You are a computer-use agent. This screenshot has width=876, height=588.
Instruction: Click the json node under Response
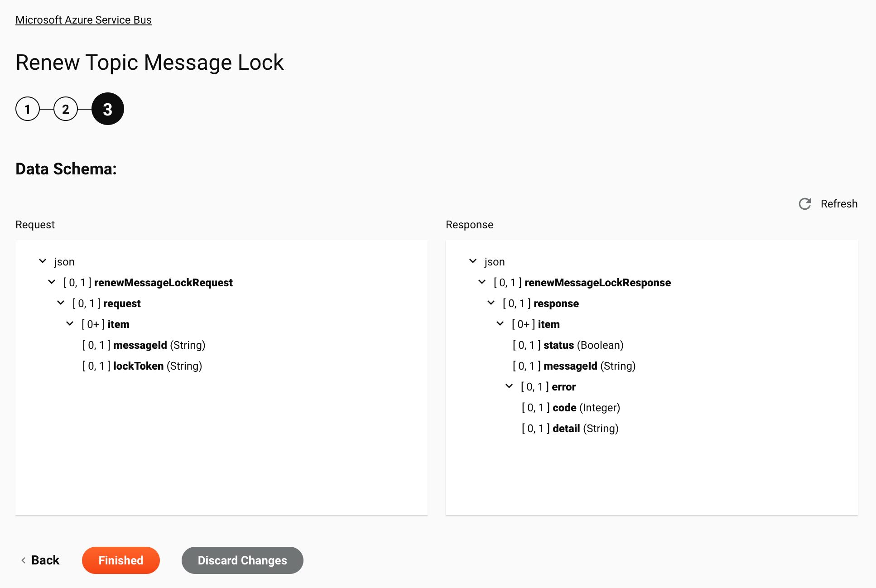click(494, 261)
